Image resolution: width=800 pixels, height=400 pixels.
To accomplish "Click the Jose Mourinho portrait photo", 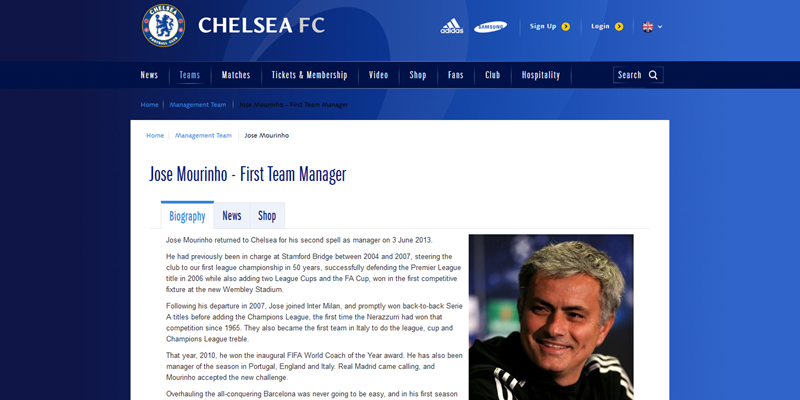I will tap(551, 317).
